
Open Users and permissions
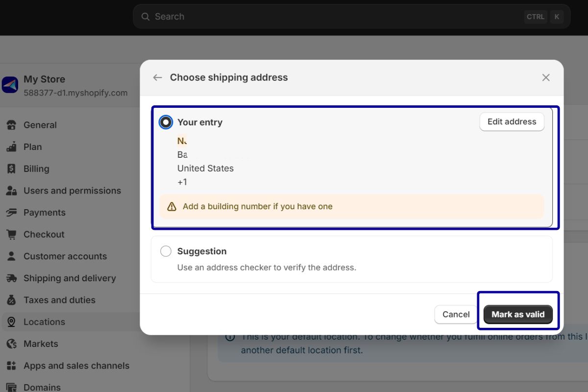tap(71, 191)
